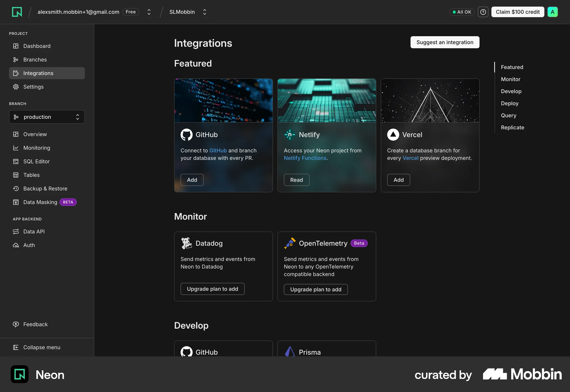Viewport: 570px width, 392px height.
Task: Click the Monitoring chart icon
Action: click(16, 148)
